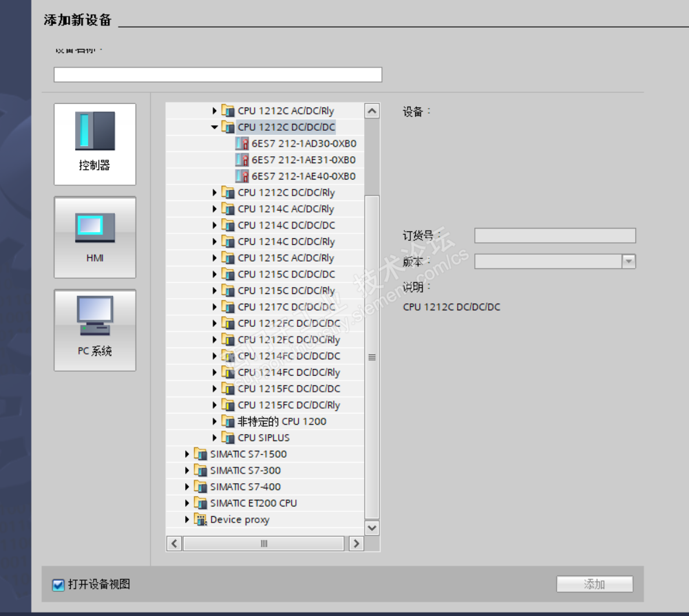
Task: Click folder icon of CPU SIPLUS
Action: 228,438
